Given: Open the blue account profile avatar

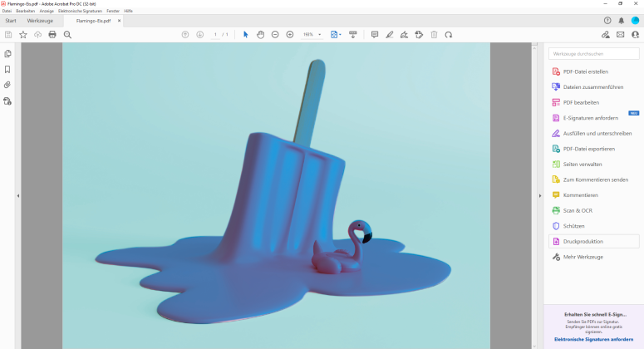Looking at the screenshot, I should [x=636, y=21].
